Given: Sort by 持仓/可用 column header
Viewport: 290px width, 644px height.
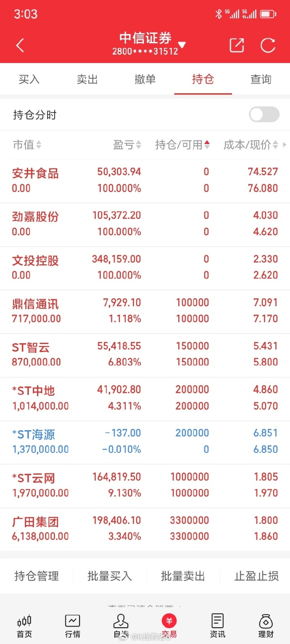Looking at the screenshot, I should 182,145.
